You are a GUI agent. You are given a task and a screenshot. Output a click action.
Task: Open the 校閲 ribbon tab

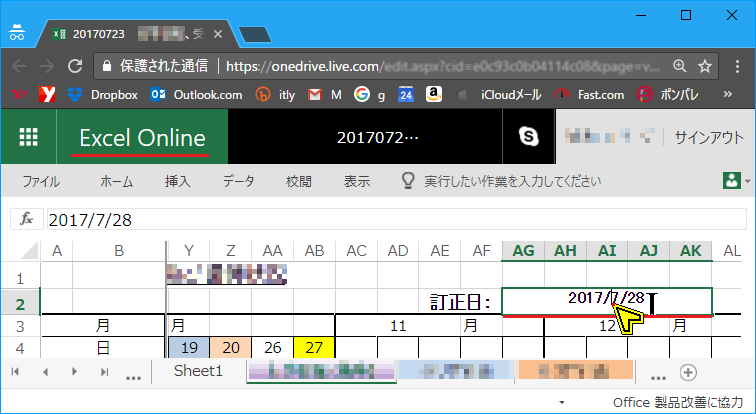click(x=298, y=181)
